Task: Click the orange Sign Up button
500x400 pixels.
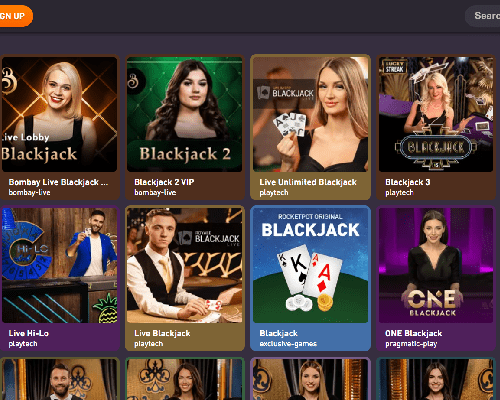Action: click(15, 16)
